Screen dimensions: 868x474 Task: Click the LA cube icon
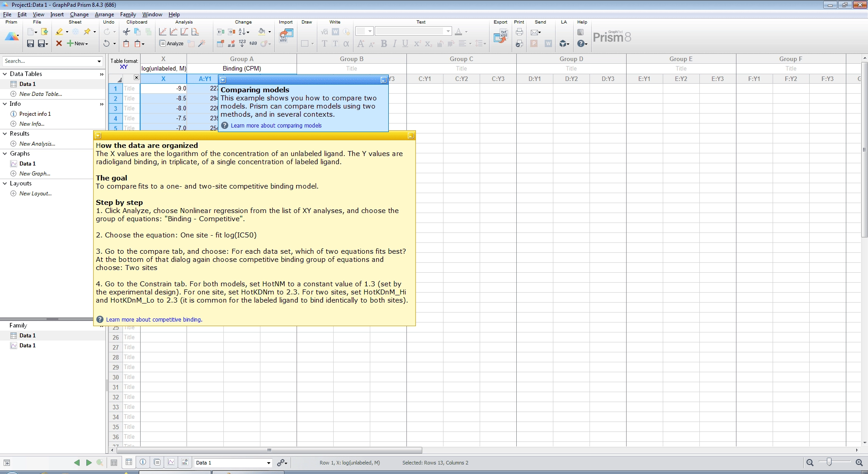click(563, 43)
